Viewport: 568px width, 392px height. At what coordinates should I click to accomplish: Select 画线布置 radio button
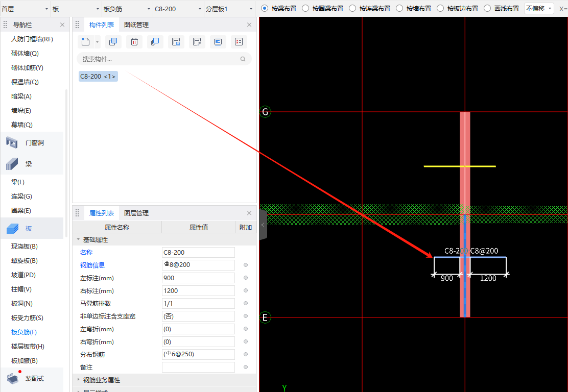[487, 8]
